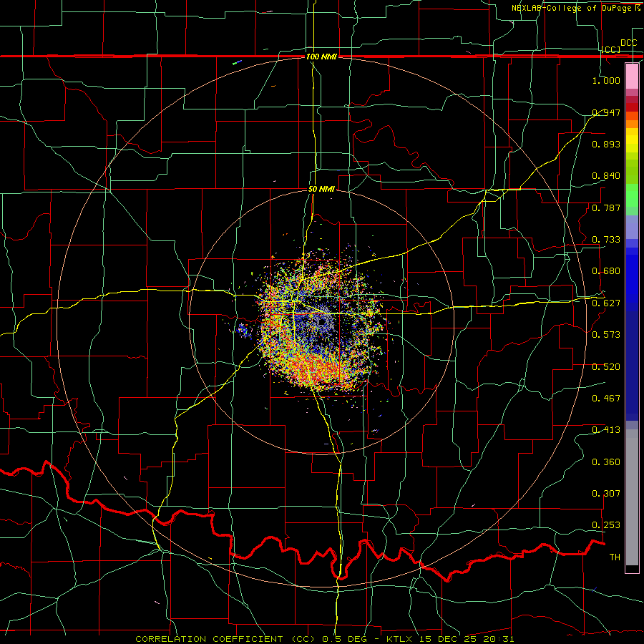The height and width of the screenshot is (644, 644).
Task: Pick the light pink segment of the color bar
Action: tap(632, 77)
